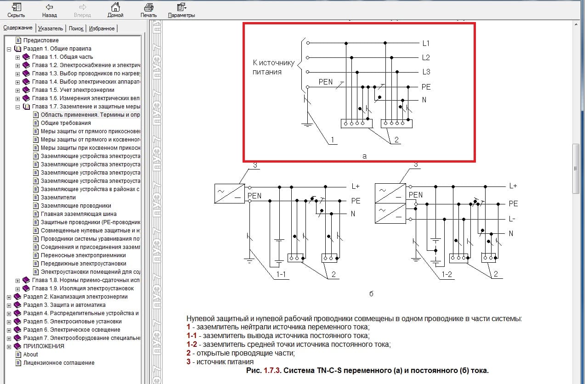
Task: Switch to the Избранное tab
Action: pyautogui.click(x=102, y=28)
